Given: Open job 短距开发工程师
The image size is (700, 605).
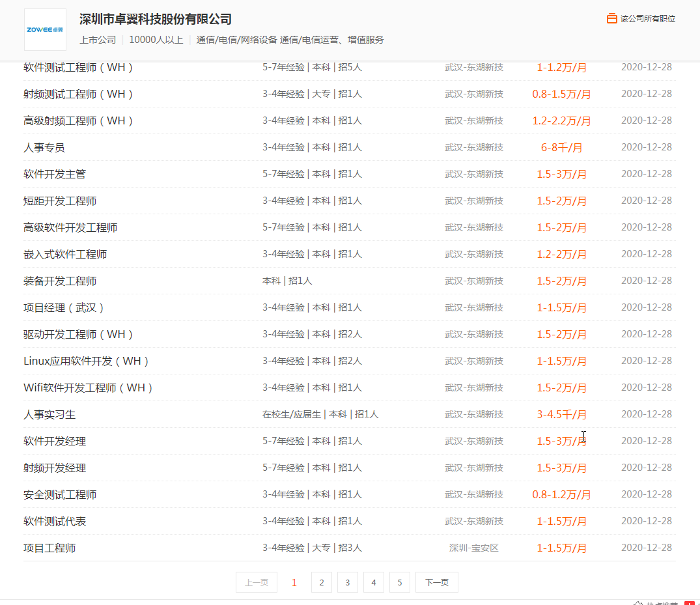Looking at the screenshot, I should click(x=60, y=201).
